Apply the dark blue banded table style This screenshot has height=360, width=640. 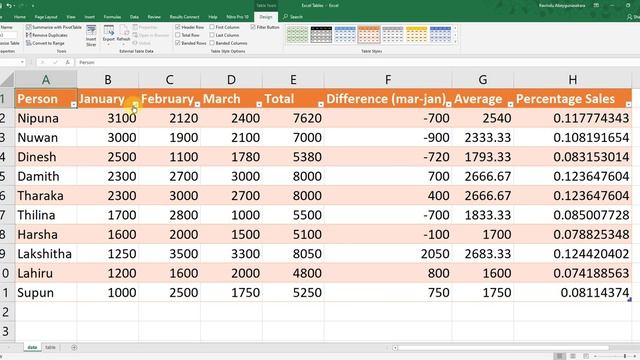coord(440,35)
